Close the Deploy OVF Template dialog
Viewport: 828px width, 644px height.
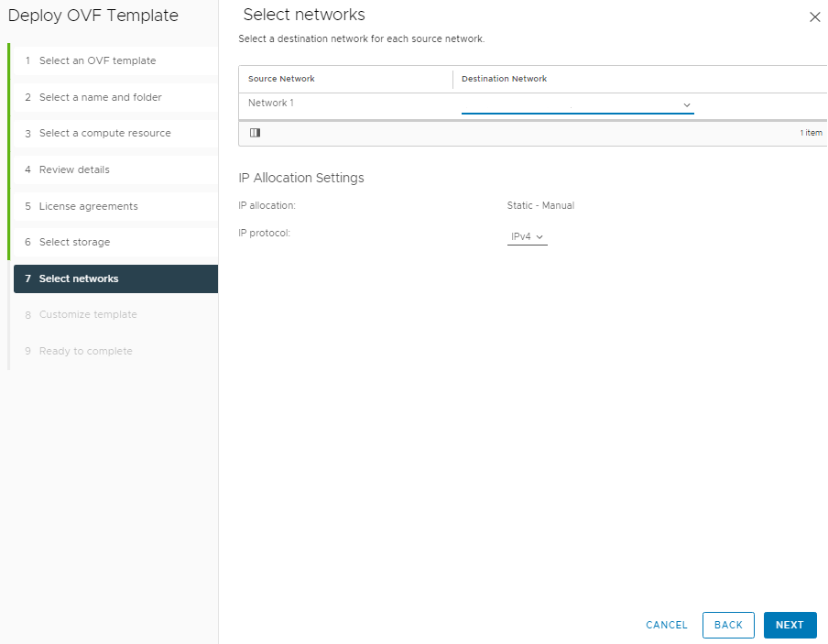coord(815,16)
